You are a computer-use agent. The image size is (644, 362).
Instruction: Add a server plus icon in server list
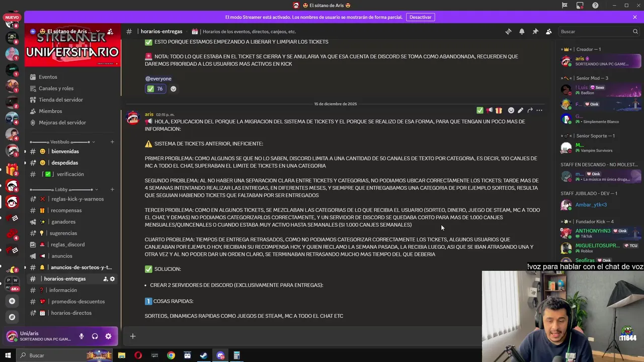(x=12, y=301)
